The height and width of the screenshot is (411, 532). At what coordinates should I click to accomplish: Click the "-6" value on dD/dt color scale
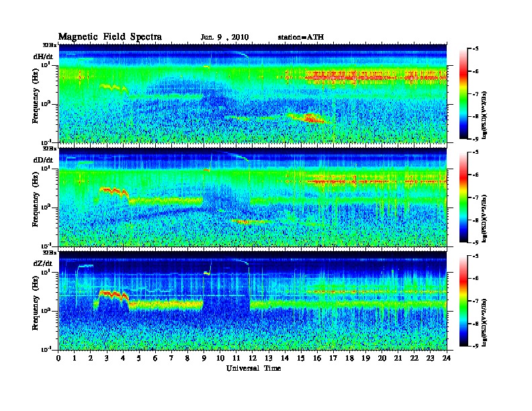point(476,175)
